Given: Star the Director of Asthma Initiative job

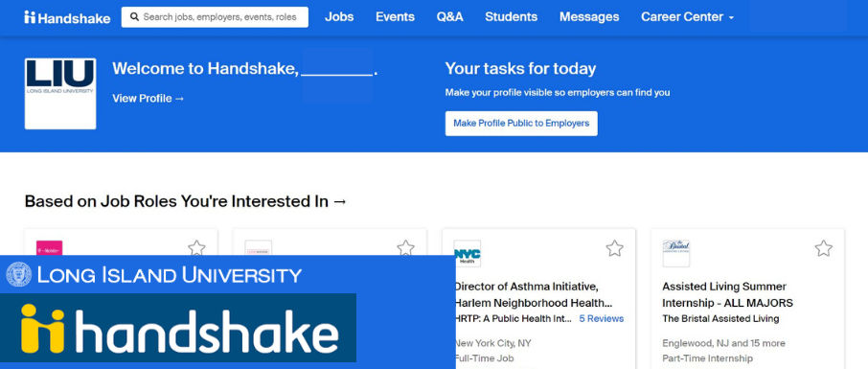Looking at the screenshot, I should (614, 247).
